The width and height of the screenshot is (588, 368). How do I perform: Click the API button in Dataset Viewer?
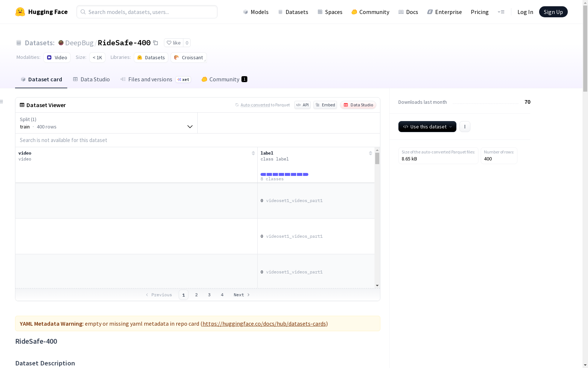click(x=302, y=105)
